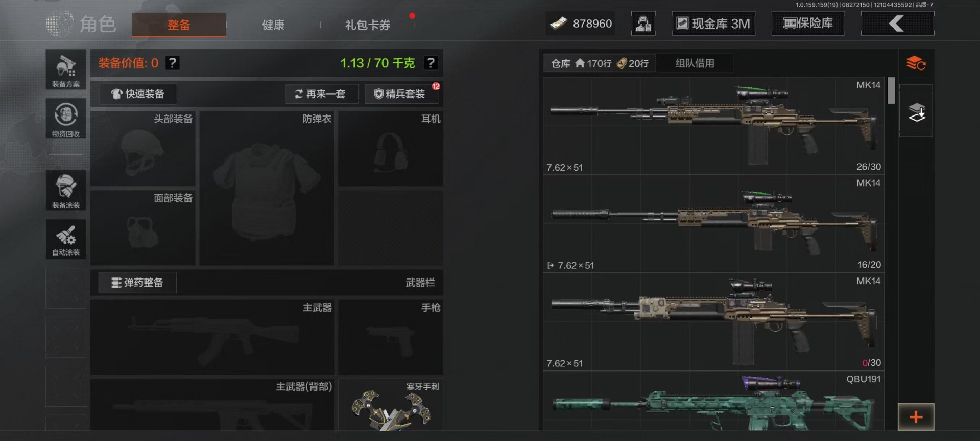Click the 快速装备 quick equip button

138,94
